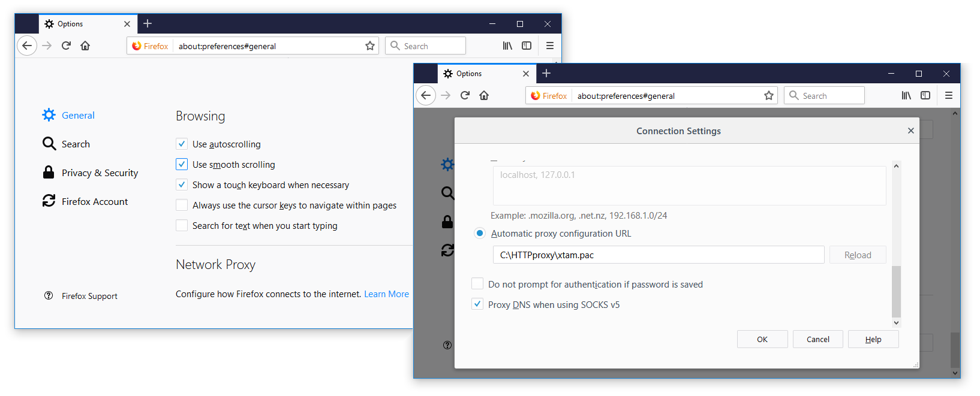Select Automatic proxy configuration URL radio button
Screen dimensions: 980x396
pos(480,233)
